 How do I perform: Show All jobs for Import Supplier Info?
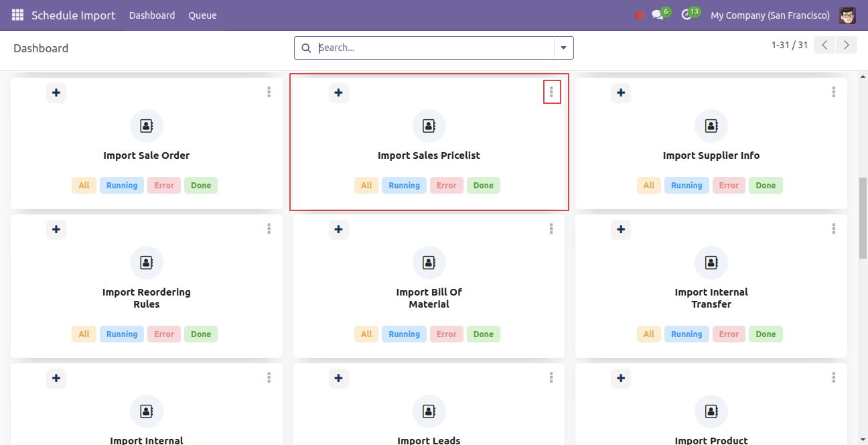pyautogui.click(x=649, y=186)
